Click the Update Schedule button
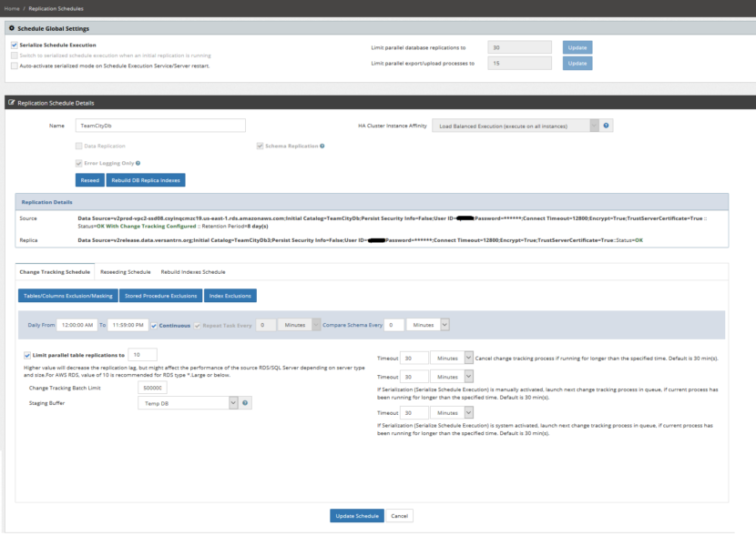The height and width of the screenshot is (536, 756). 356,514
